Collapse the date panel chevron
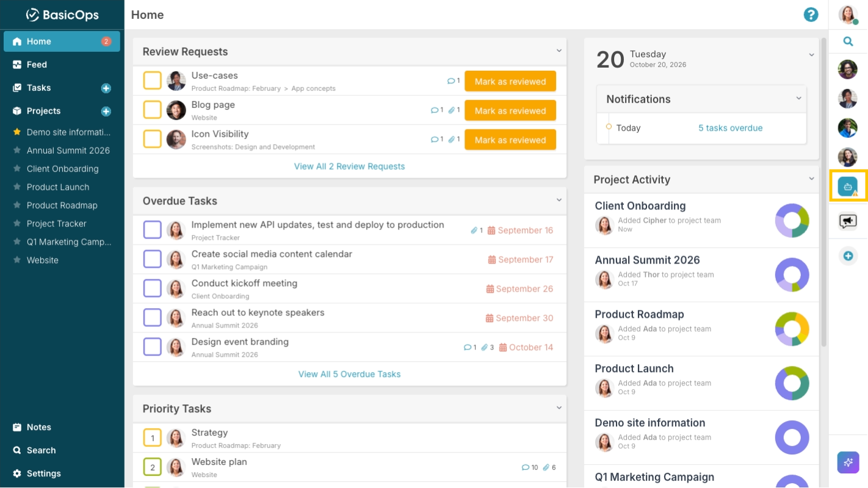Screen dimensions: 868x488 point(811,55)
